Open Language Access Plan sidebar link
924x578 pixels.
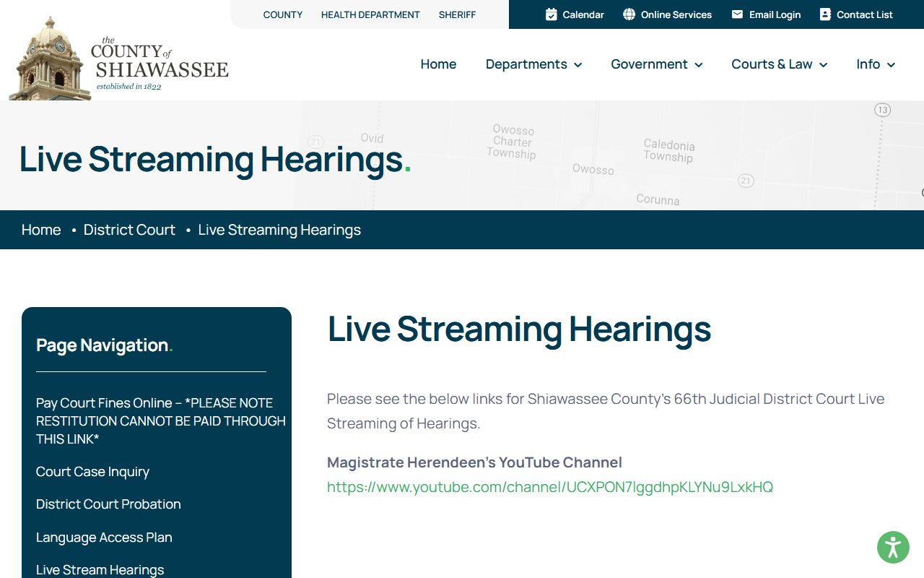point(104,538)
